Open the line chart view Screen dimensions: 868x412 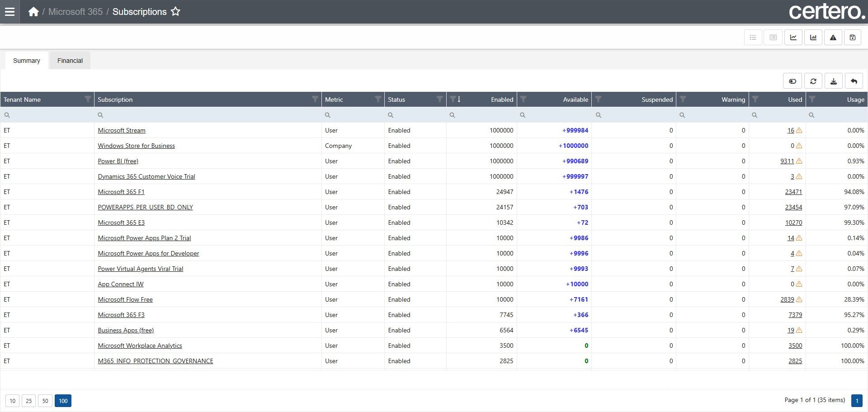tap(793, 38)
